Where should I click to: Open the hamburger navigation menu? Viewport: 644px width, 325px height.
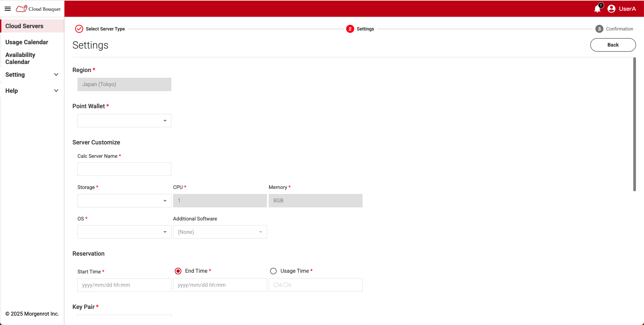[x=8, y=9]
